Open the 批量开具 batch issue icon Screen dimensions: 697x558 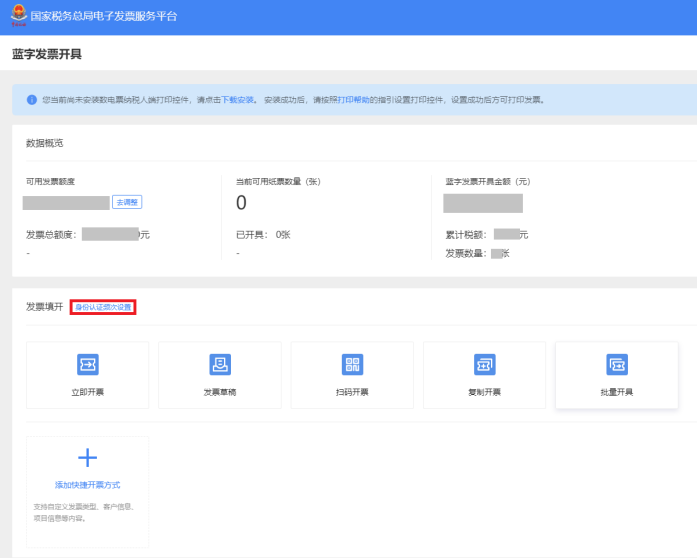click(x=617, y=365)
